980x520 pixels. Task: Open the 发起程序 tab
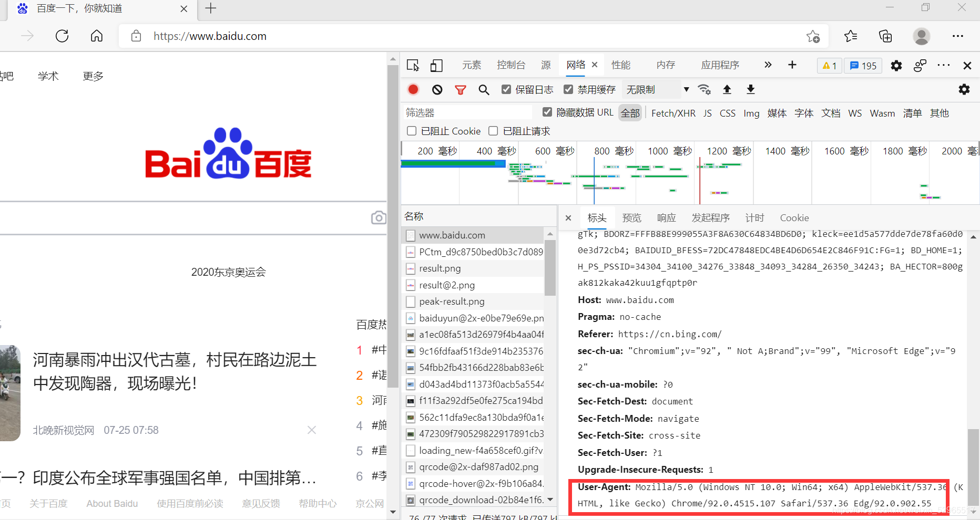coord(711,218)
